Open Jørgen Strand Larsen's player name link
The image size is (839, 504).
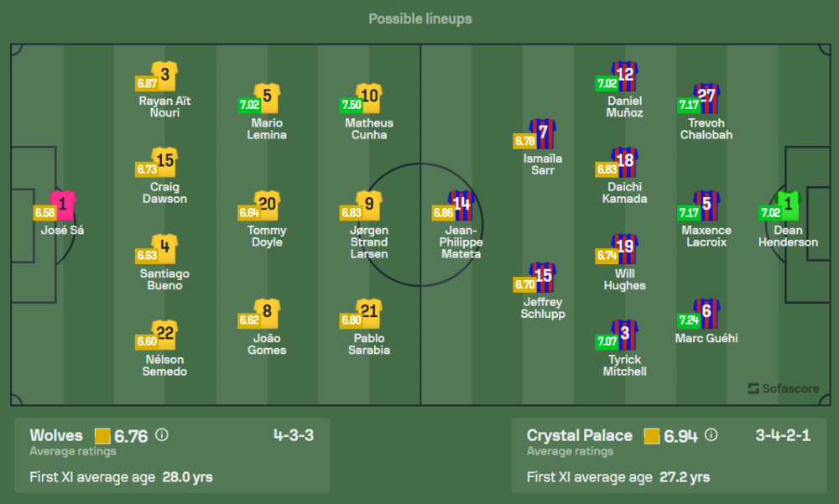click(x=369, y=242)
